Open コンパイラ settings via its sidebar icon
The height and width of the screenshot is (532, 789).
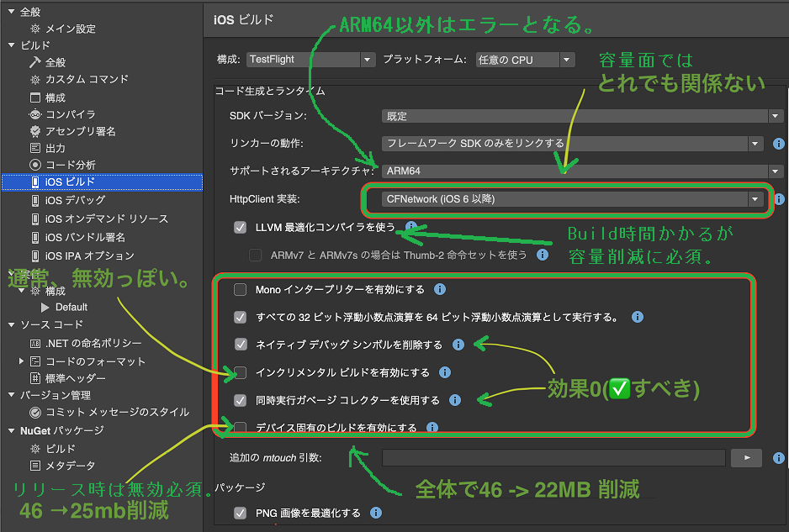pyautogui.click(x=35, y=114)
